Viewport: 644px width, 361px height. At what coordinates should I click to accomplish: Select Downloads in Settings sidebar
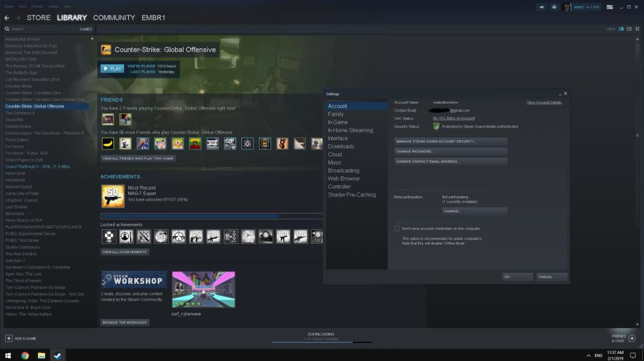click(x=341, y=147)
